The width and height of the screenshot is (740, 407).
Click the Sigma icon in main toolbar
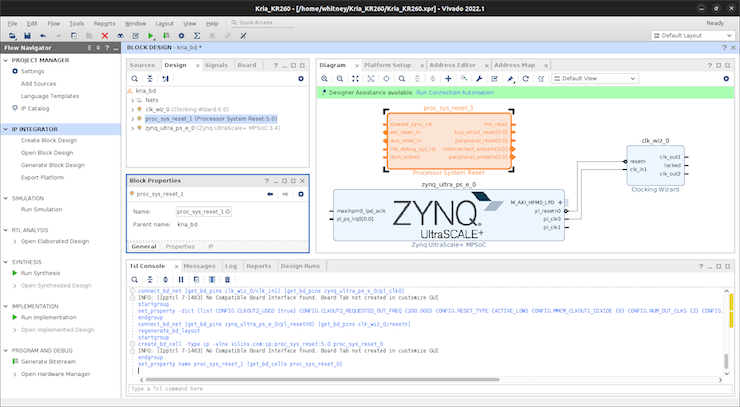(x=197, y=36)
